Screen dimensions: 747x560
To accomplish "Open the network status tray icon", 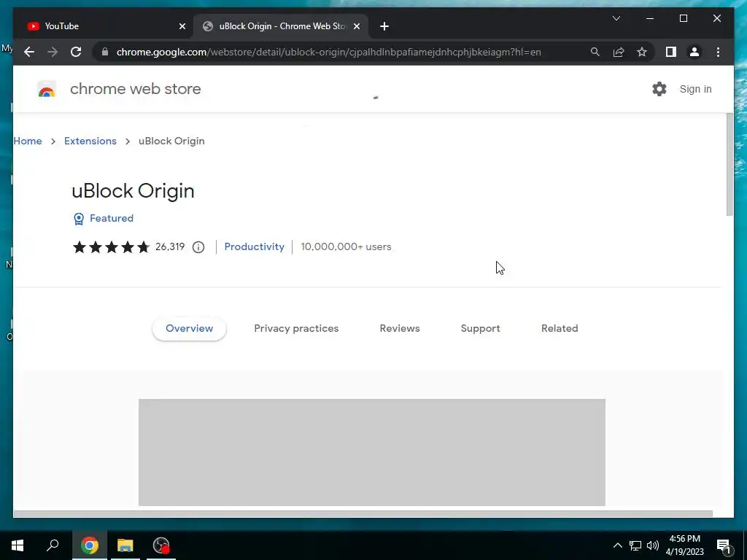I will (635, 545).
